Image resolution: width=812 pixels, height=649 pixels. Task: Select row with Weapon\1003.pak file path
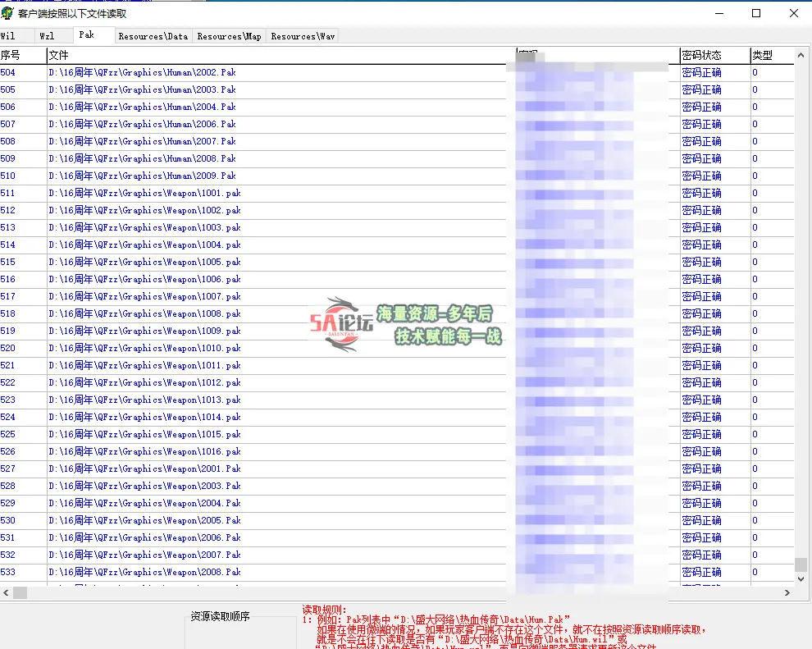click(x=397, y=227)
